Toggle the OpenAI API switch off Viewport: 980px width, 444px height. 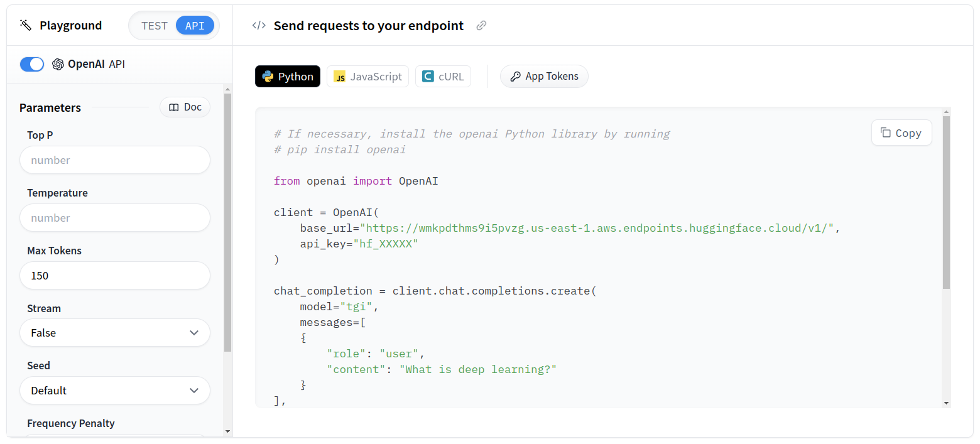coord(32,64)
